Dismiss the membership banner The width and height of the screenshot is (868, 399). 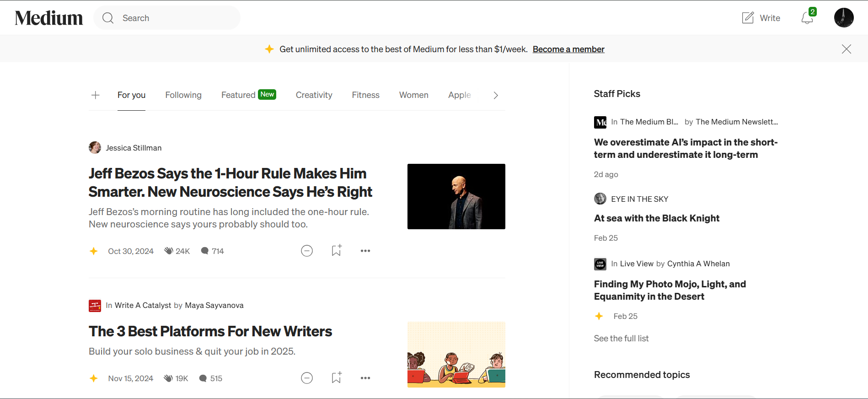pos(847,49)
